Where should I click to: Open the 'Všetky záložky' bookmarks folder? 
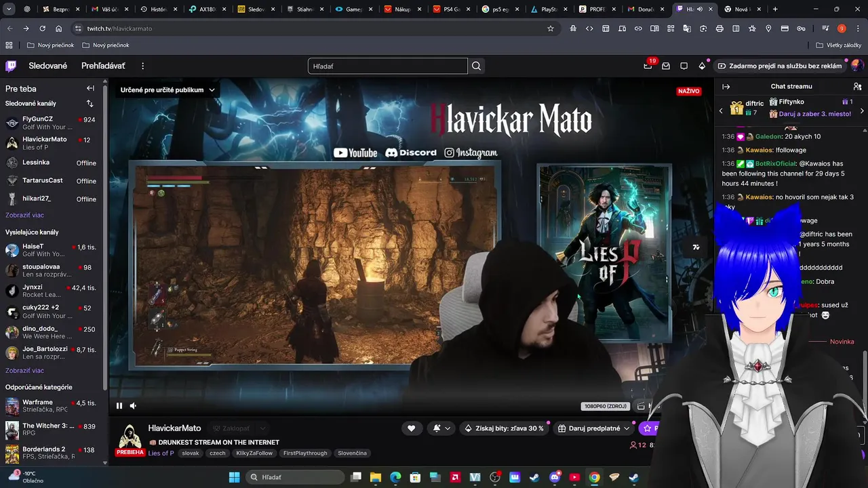point(839,45)
